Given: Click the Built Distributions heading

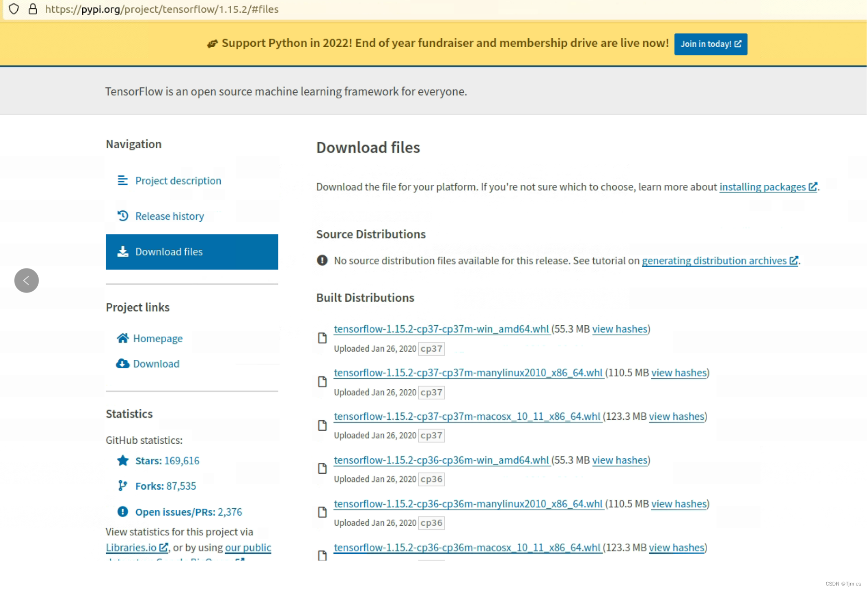Looking at the screenshot, I should click(x=366, y=298).
